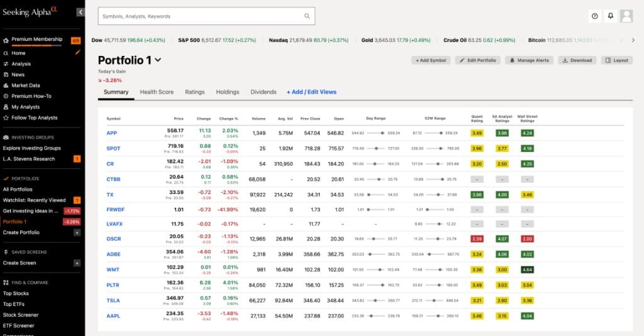Click the Edit Portfolio button
Screen dimensions: 644x336
(478, 60)
